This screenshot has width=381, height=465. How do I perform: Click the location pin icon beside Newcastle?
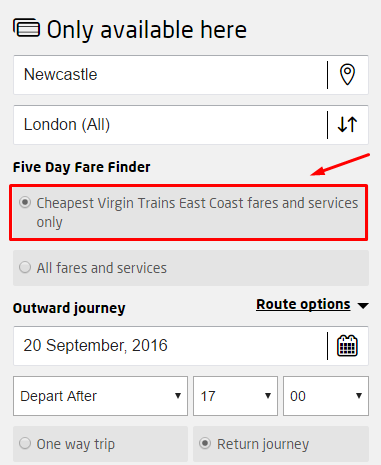347,75
